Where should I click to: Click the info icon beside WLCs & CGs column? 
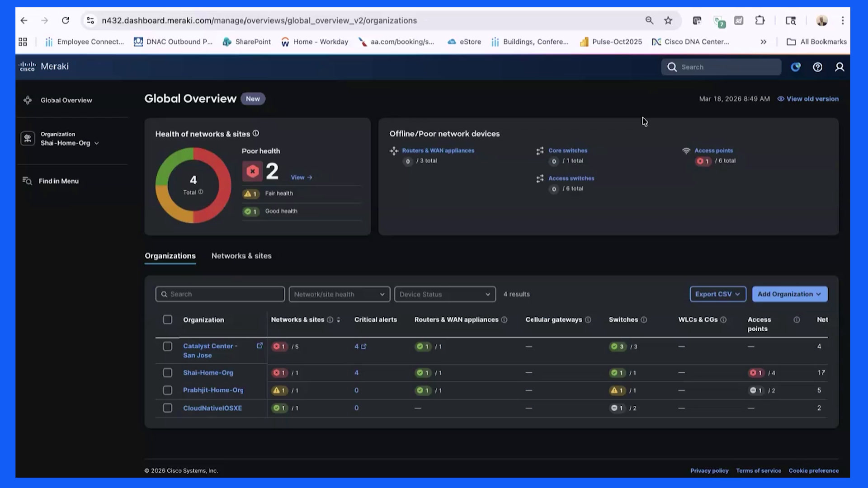pos(723,319)
